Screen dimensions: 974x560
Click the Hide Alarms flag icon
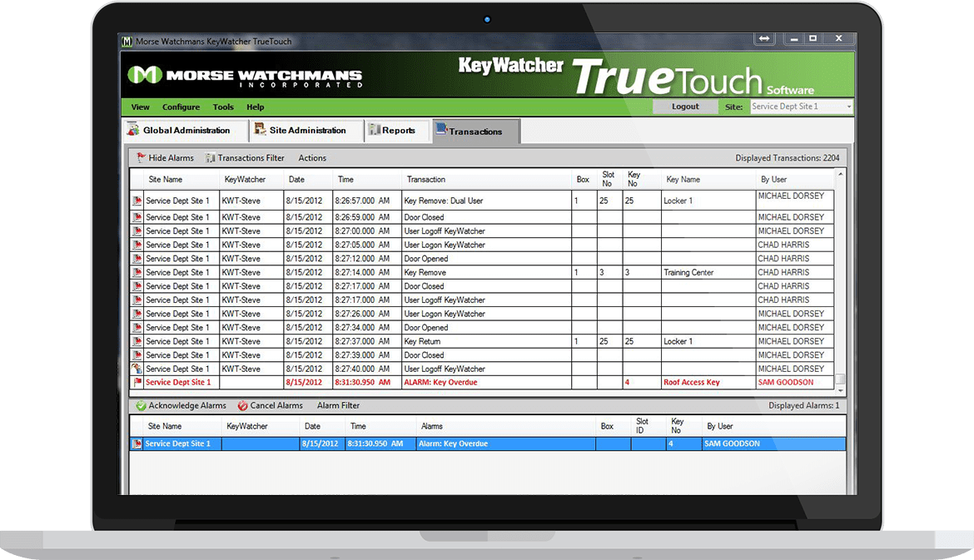pyautogui.click(x=141, y=158)
